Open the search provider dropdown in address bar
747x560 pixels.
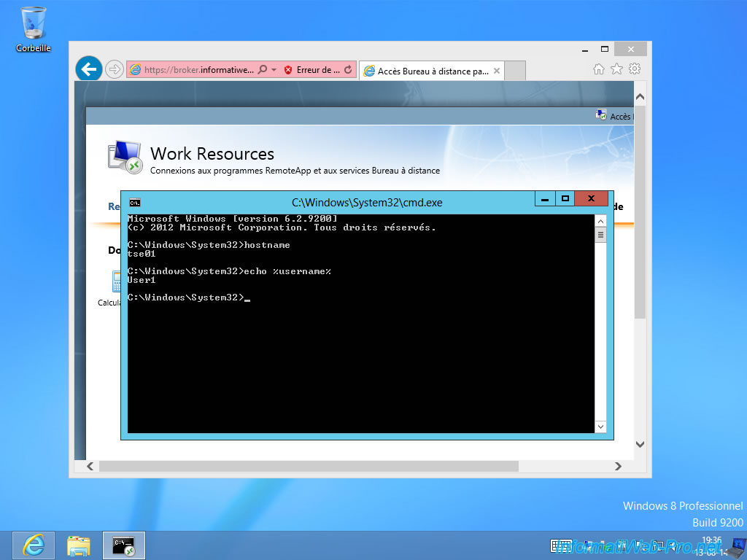261,69
